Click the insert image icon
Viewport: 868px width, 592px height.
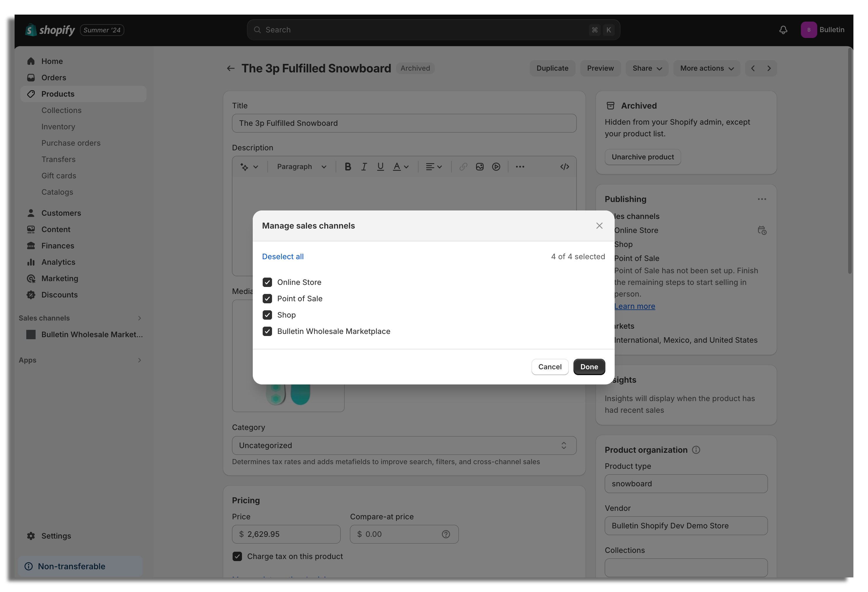[480, 167]
